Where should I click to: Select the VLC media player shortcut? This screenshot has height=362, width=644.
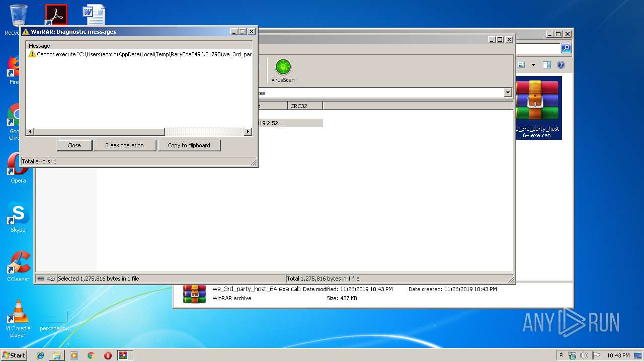tap(18, 319)
